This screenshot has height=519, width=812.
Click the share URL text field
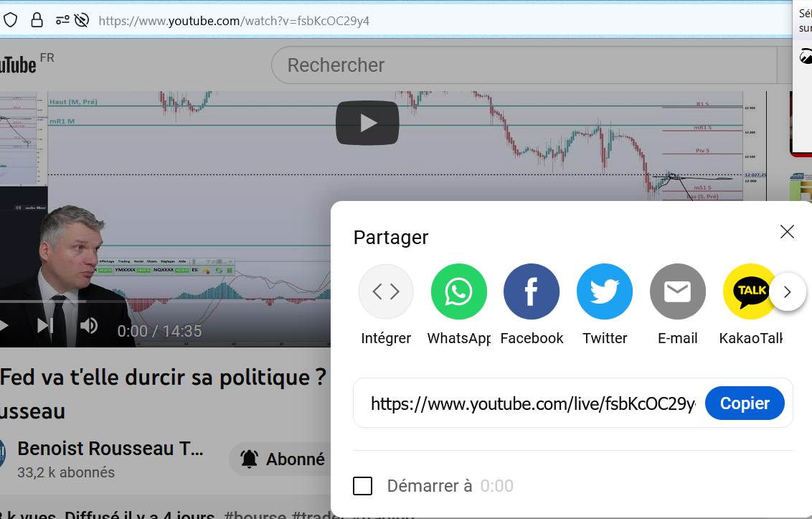(534, 403)
